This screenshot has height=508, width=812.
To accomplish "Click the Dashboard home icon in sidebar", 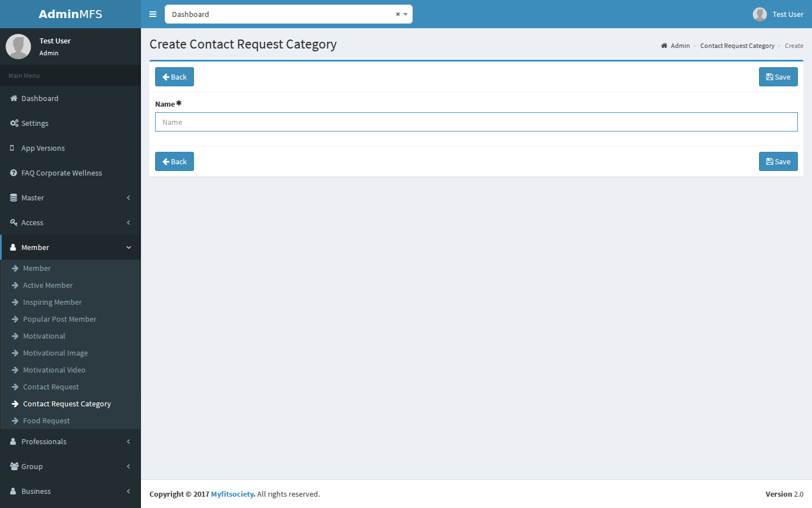I will [x=14, y=98].
